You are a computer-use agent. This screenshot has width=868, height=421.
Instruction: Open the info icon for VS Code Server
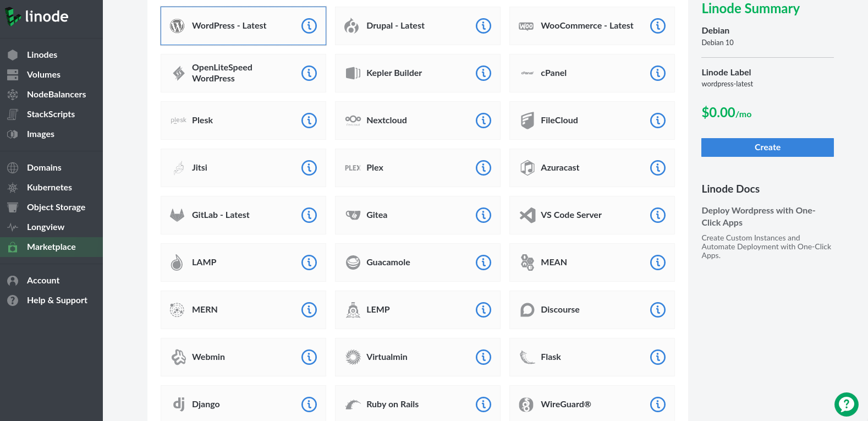657,215
